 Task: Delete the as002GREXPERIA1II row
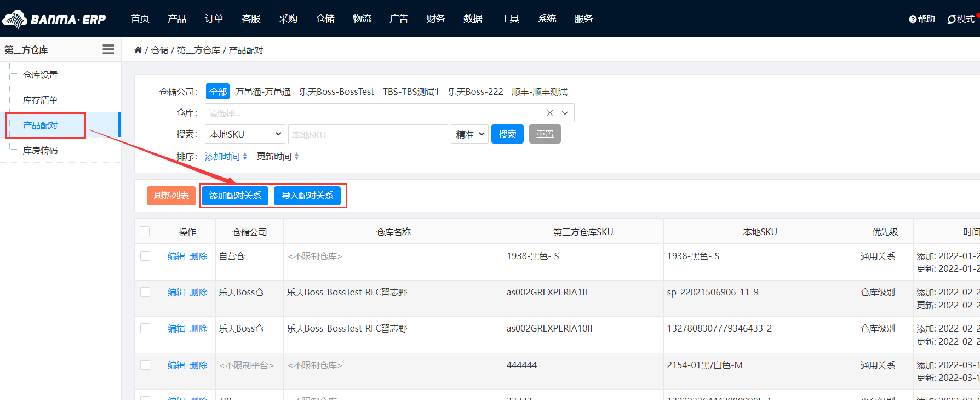[198, 292]
